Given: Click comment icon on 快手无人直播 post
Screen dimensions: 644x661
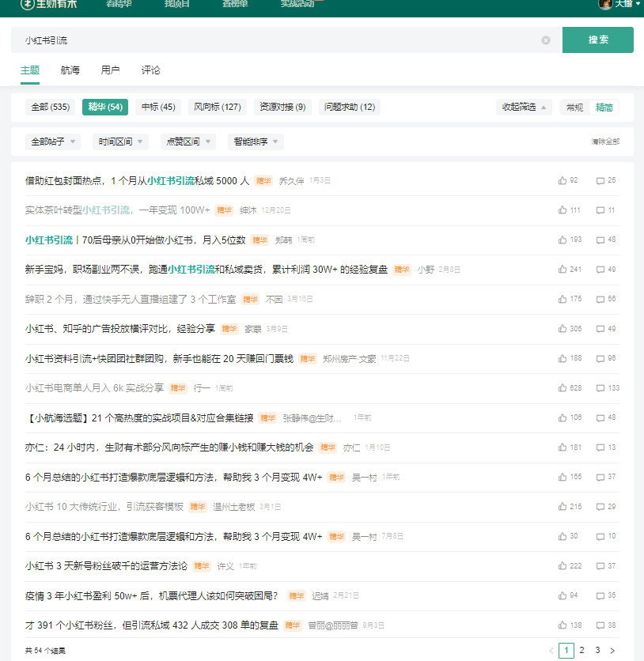Looking at the screenshot, I should [x=600, y=300].
